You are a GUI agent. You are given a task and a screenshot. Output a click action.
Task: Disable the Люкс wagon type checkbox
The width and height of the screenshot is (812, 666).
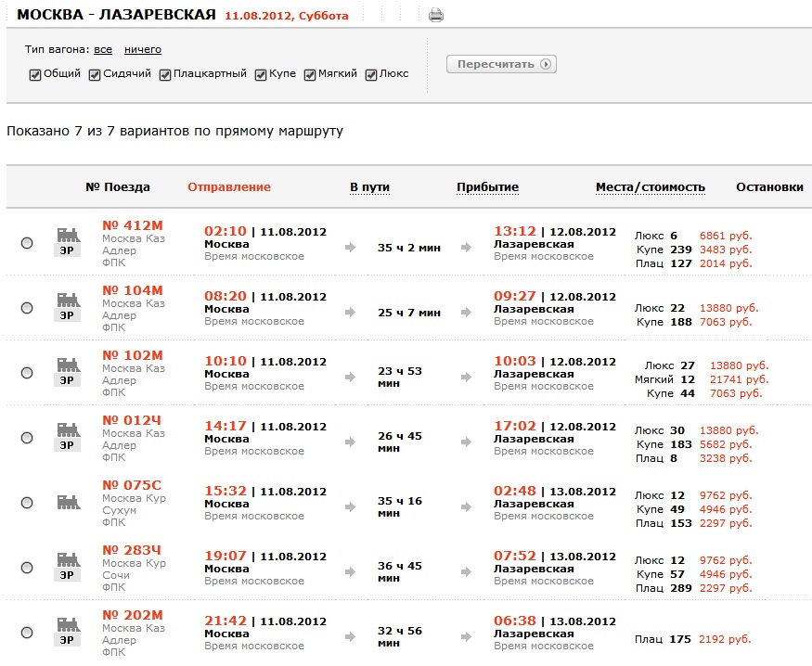coord(371,74)
